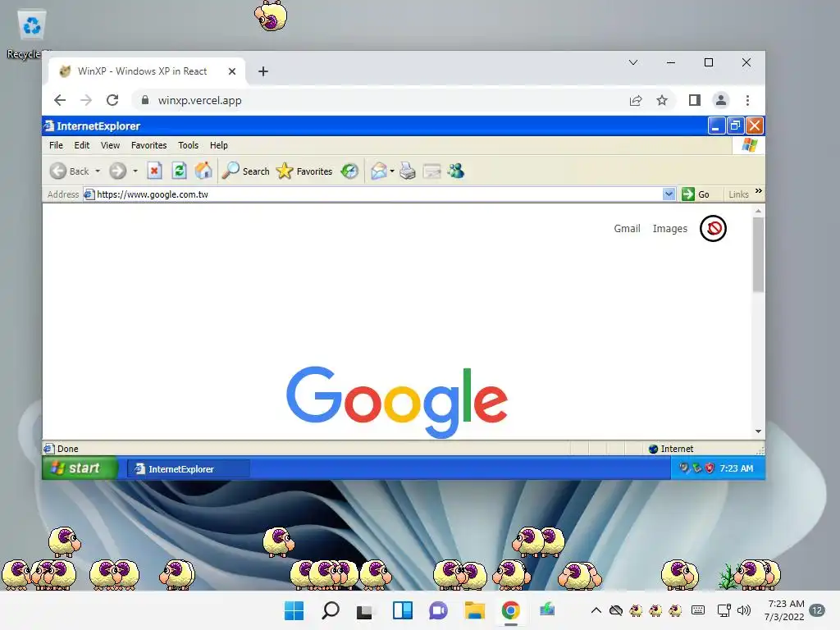Click the Edit page icon in IE toolbar
Screen dimensions: 840x630
431,171
